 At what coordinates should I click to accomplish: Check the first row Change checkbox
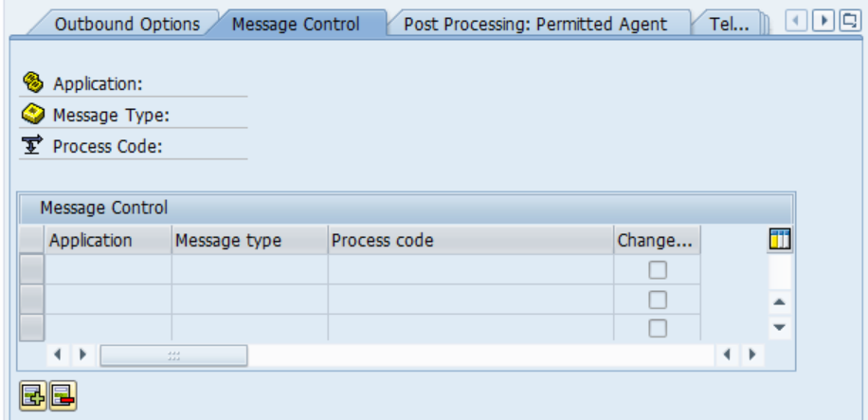657,270
